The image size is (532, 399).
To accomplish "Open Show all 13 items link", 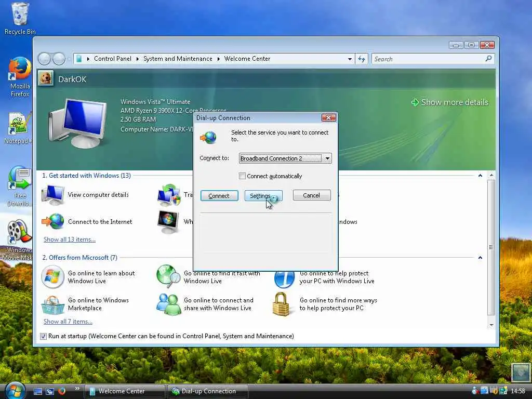I will 70,239.
